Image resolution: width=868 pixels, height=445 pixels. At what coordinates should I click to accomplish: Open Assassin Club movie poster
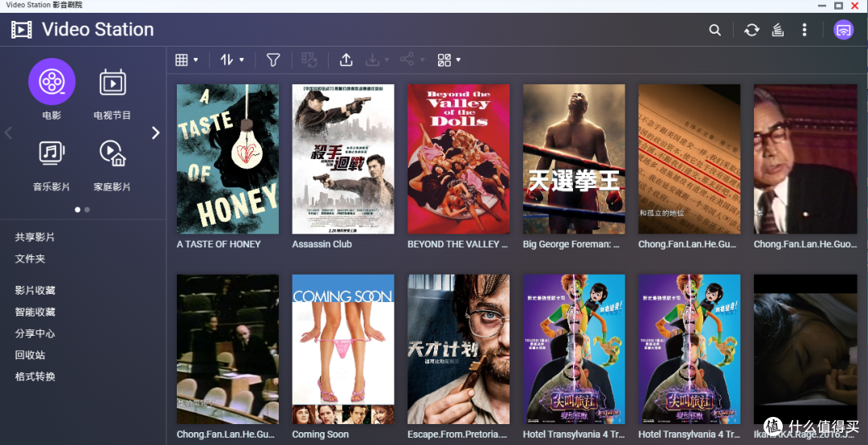click(x=343, y=159)
